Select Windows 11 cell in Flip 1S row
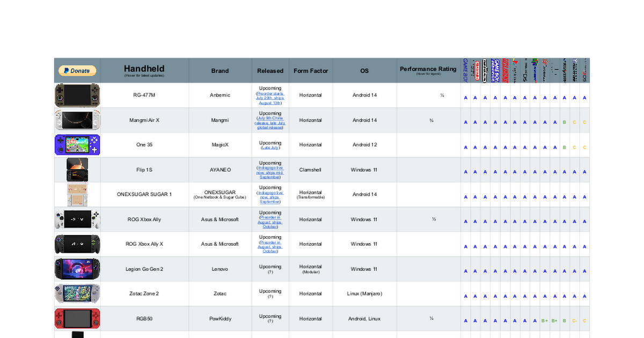 pyautogui.click(x=364, y=170)
